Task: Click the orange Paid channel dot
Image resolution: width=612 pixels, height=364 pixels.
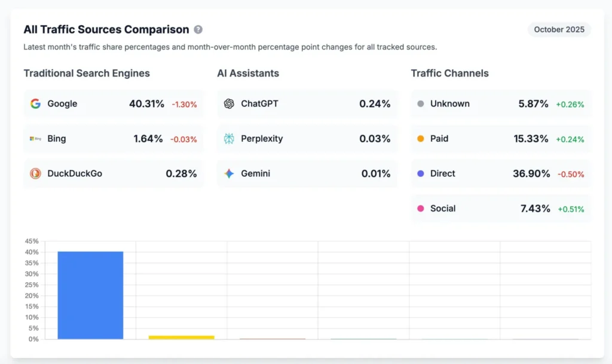Action: point(422,139)
